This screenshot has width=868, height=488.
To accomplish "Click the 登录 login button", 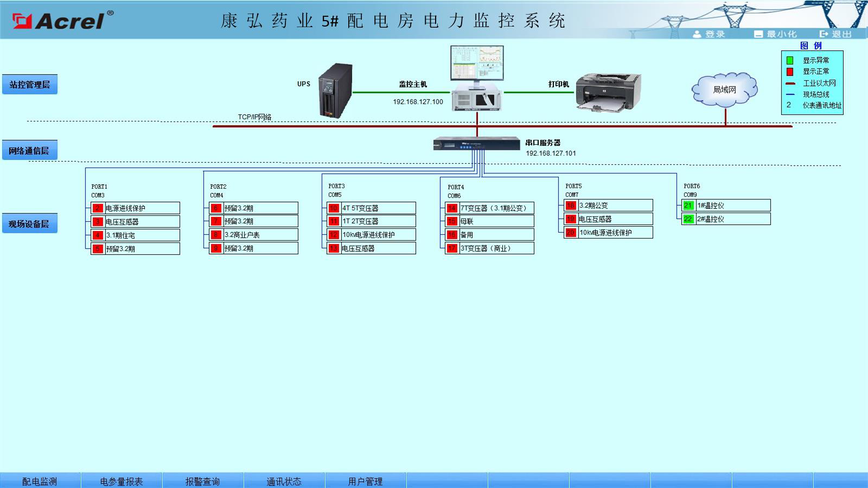I will [x=709, y=34].
